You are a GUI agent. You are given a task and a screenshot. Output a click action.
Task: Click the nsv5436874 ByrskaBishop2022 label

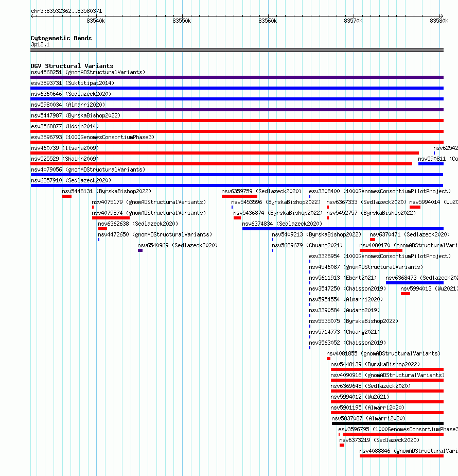(278, 213)
